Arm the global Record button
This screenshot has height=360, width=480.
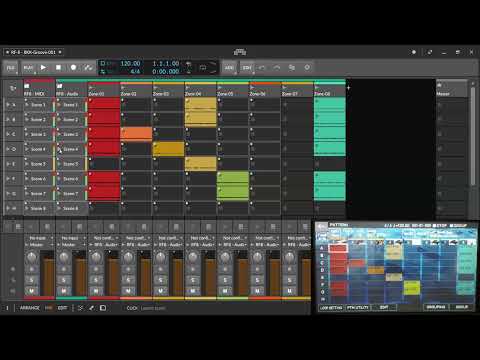[x=73, y=68]
